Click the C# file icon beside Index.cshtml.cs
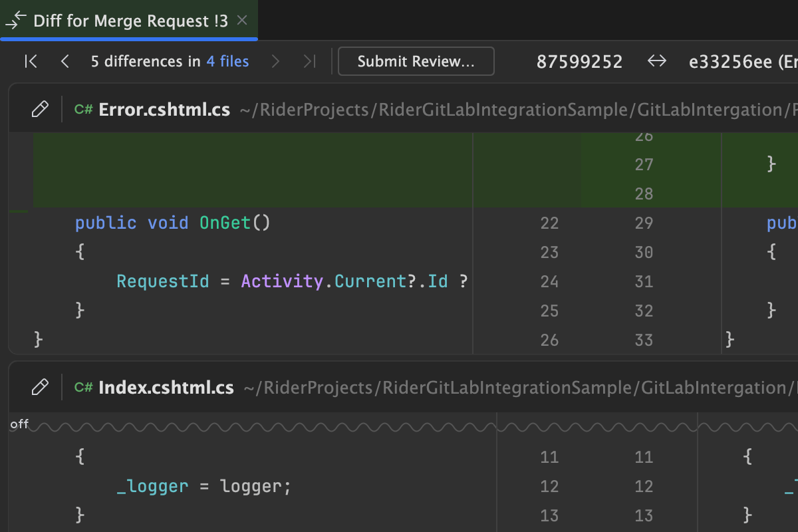Viewport: 798px width, 532px height. coord(83,388)
